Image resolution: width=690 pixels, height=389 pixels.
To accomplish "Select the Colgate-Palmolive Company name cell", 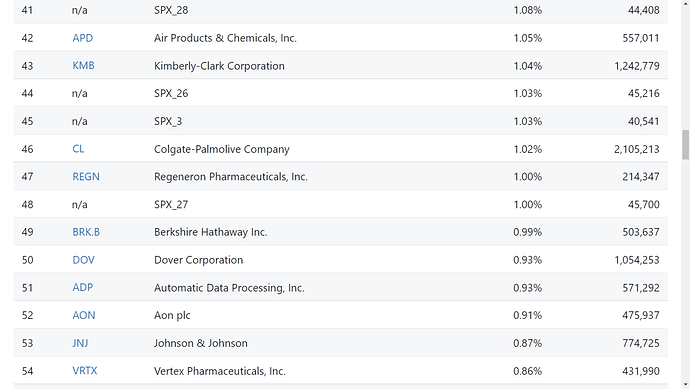I will [x=222, y=149].
